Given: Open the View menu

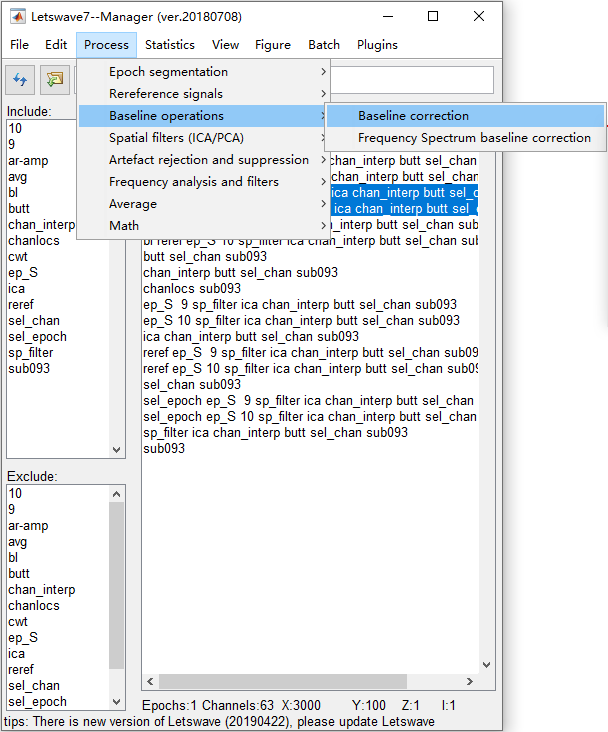Looking at the screenshot, I should tap(225, 45).
